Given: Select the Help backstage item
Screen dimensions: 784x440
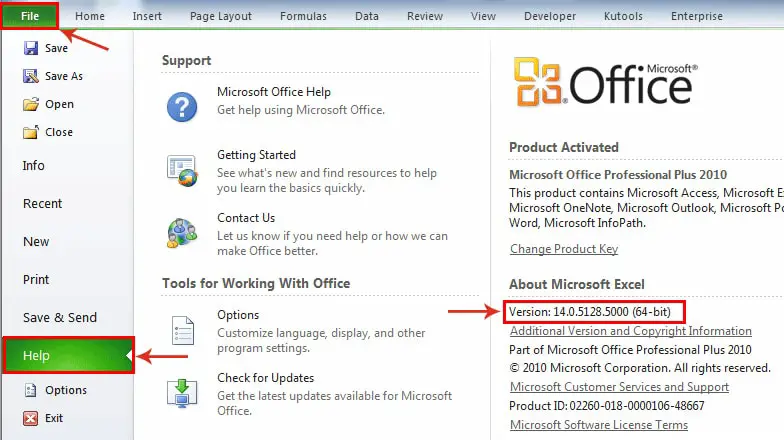Looking at the screenshot, I should tap(68, 356).
